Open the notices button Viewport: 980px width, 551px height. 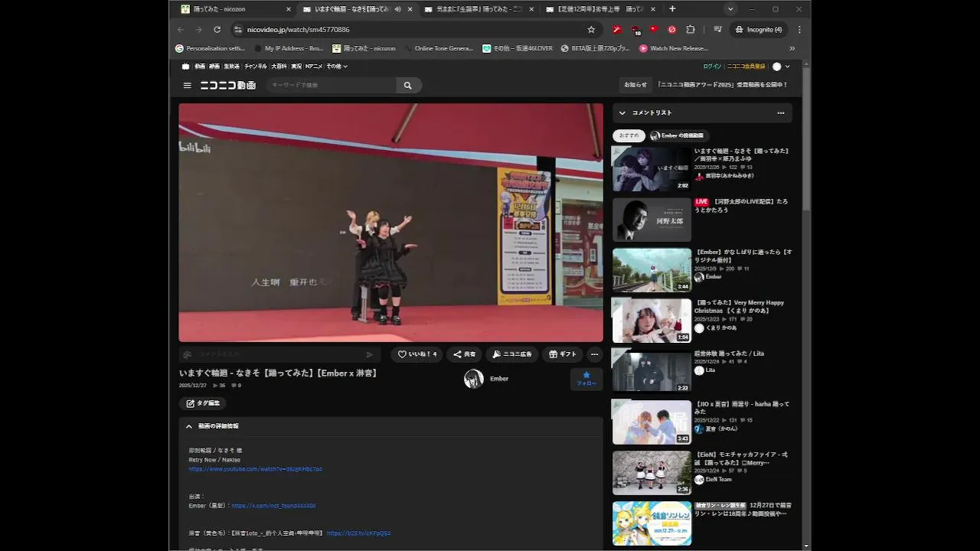(x=635, y=85)
